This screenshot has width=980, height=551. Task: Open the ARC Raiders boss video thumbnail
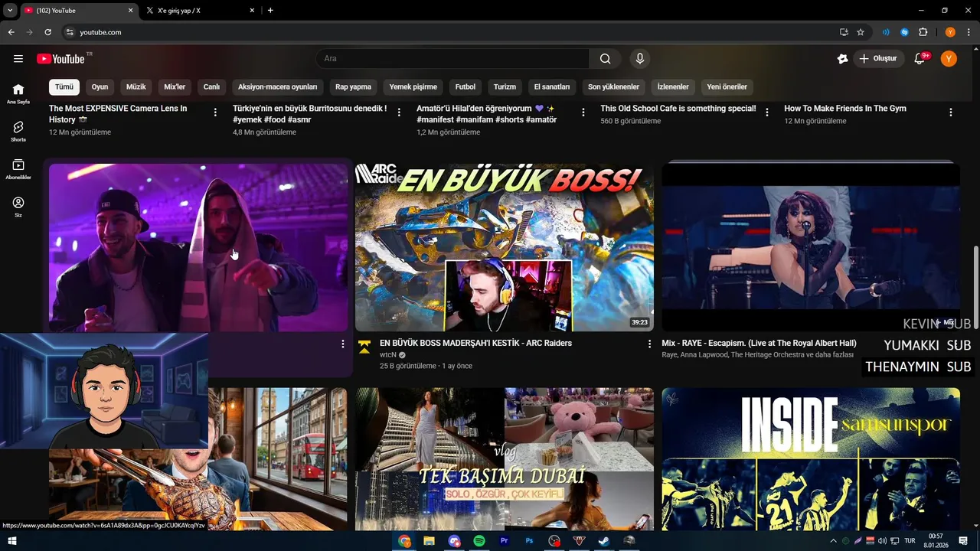point(505,247)
